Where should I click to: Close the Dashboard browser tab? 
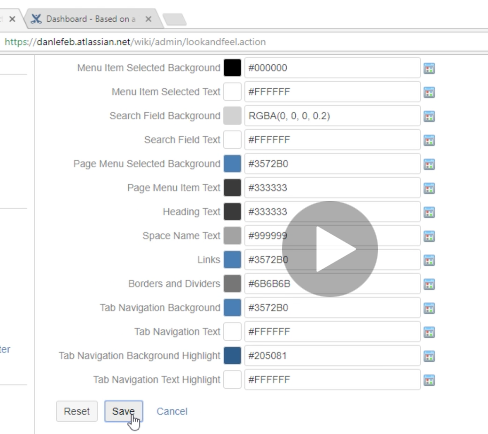click(x=149, y=19)
